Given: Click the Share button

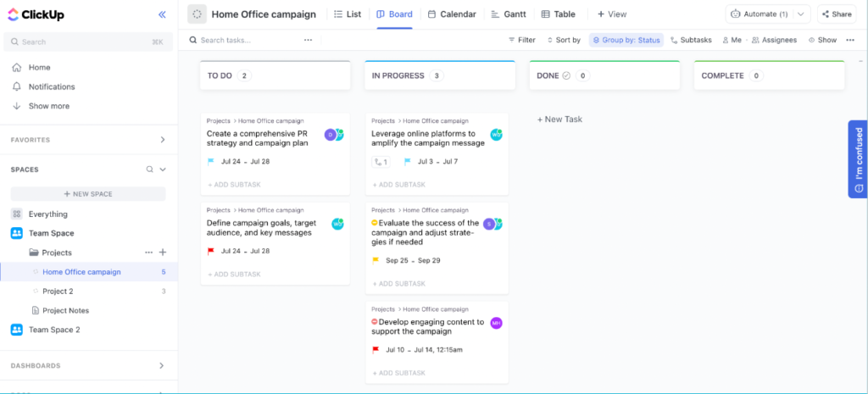Looking at the screenshot, I should tap(836, 14).
